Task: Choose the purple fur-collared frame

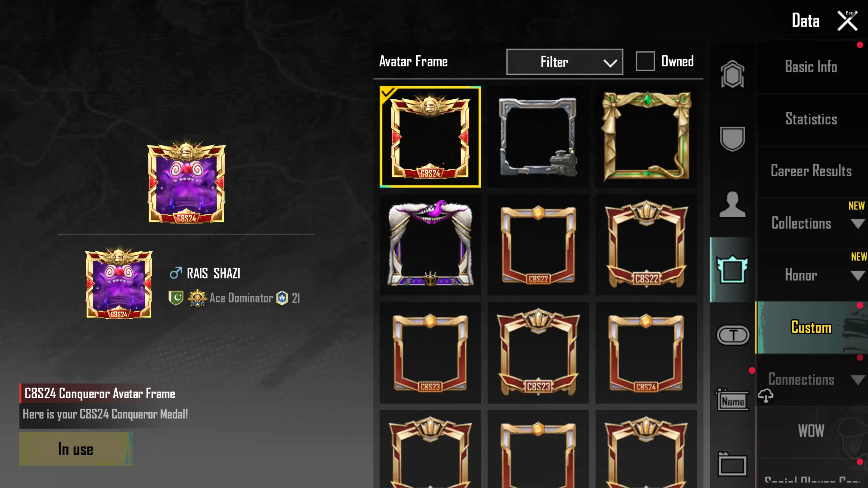Action: point(430,245)
